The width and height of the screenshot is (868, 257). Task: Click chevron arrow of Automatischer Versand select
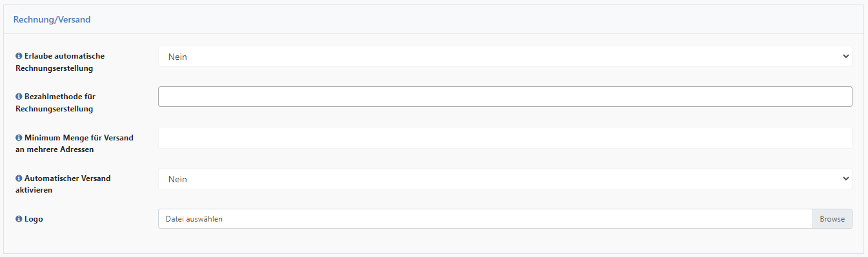(846, 179)
